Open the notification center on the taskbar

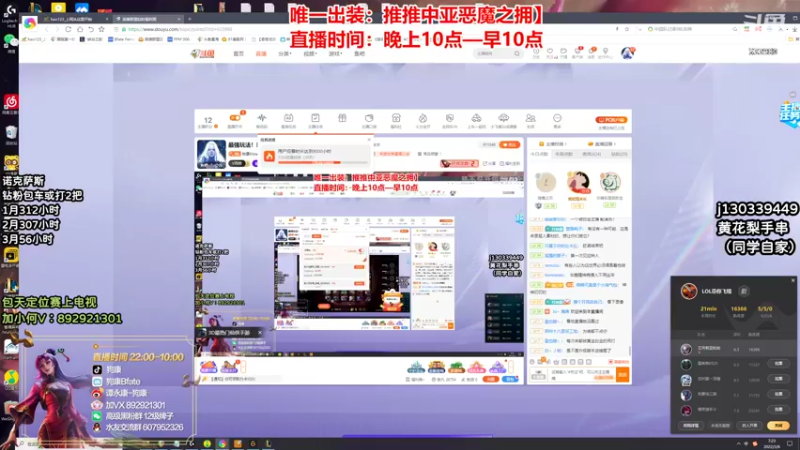(790, 443)
